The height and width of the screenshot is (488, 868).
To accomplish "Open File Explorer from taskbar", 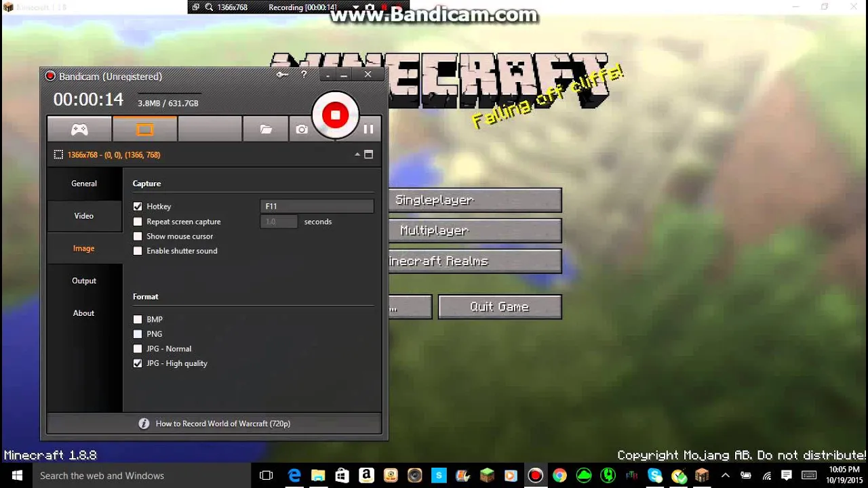I will click(x=318, y=476).
